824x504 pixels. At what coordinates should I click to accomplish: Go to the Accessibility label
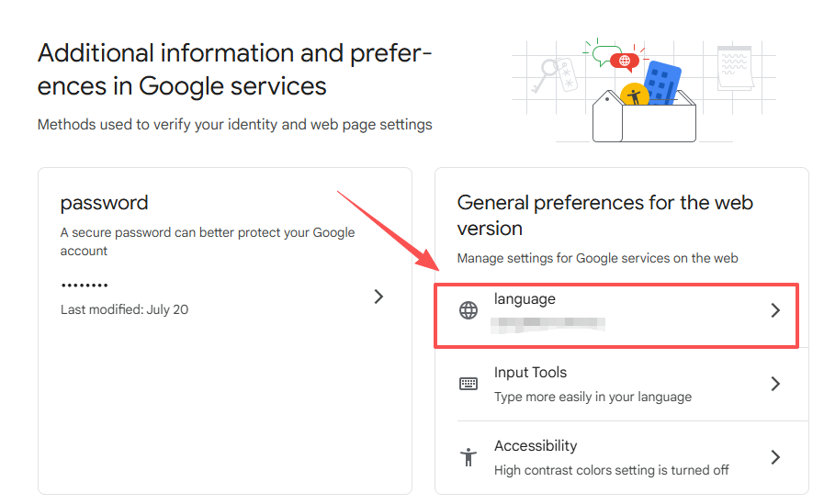click(x=536, y=446)
